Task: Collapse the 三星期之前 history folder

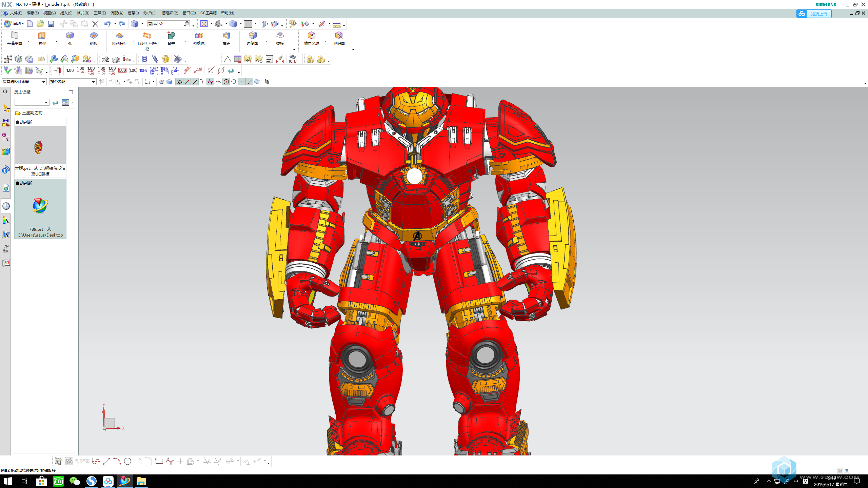Action: [29, 113]
